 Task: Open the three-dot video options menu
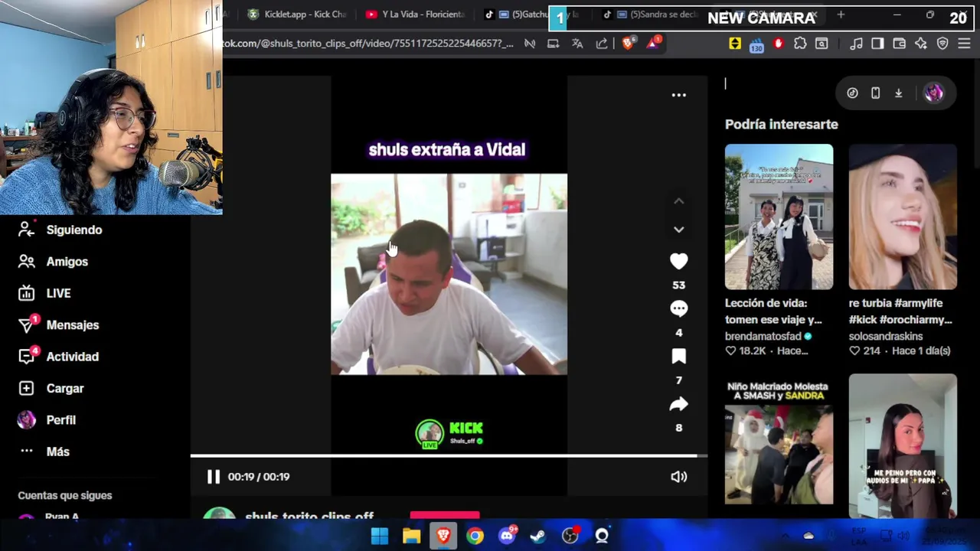point(678,95)
